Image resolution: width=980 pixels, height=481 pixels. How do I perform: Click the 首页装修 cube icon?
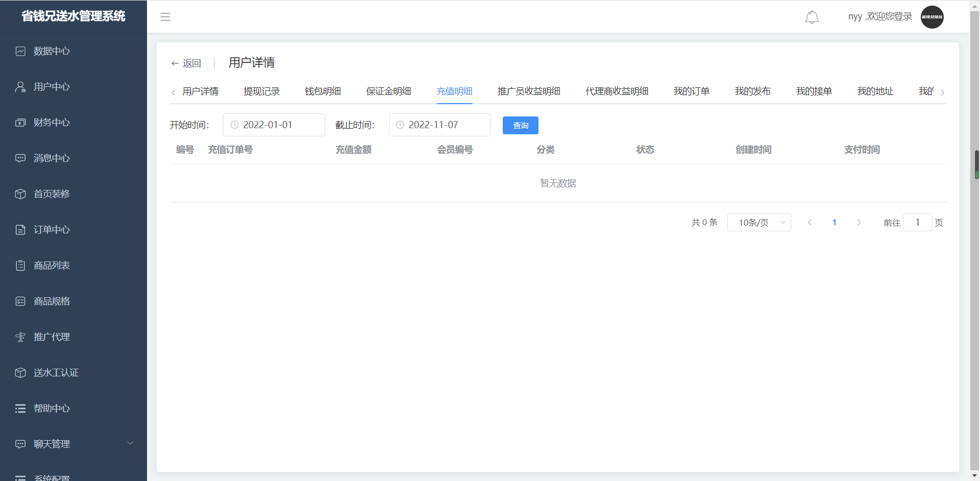click(x=20, y=194)
